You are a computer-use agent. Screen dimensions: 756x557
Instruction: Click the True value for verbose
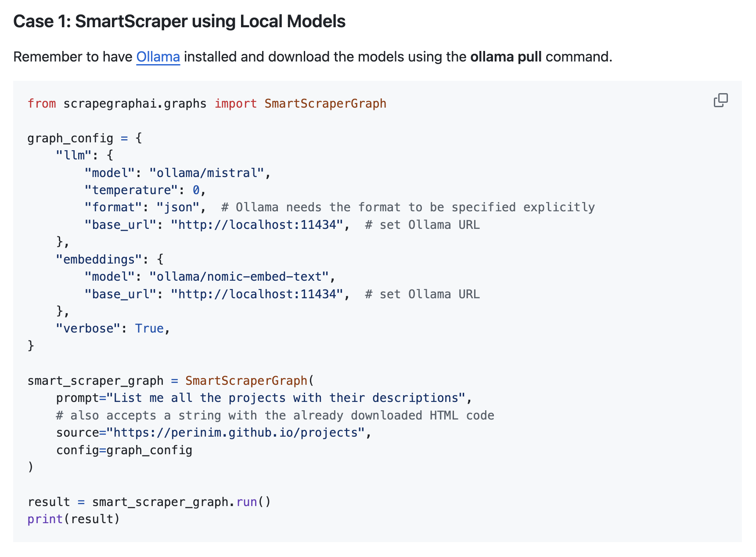[149, 329]
